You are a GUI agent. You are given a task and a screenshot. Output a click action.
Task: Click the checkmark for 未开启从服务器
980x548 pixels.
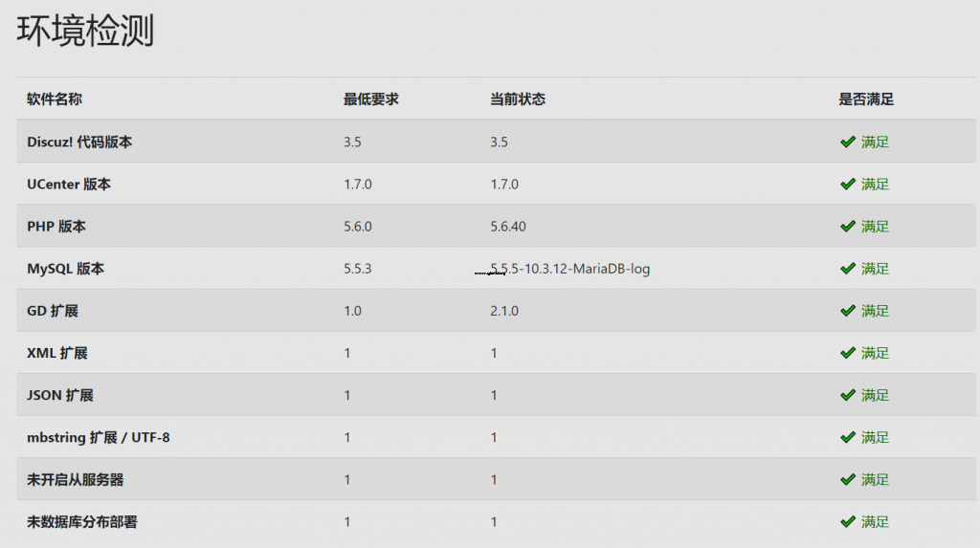848,479
